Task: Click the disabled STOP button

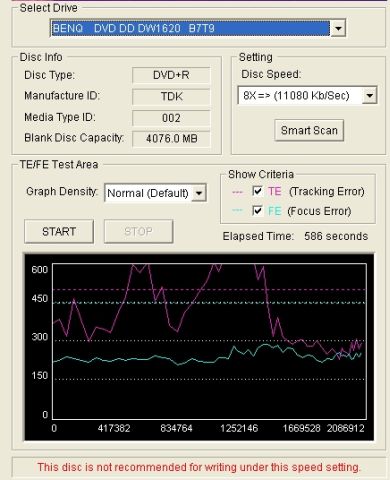Action: [x=138, y=231]
